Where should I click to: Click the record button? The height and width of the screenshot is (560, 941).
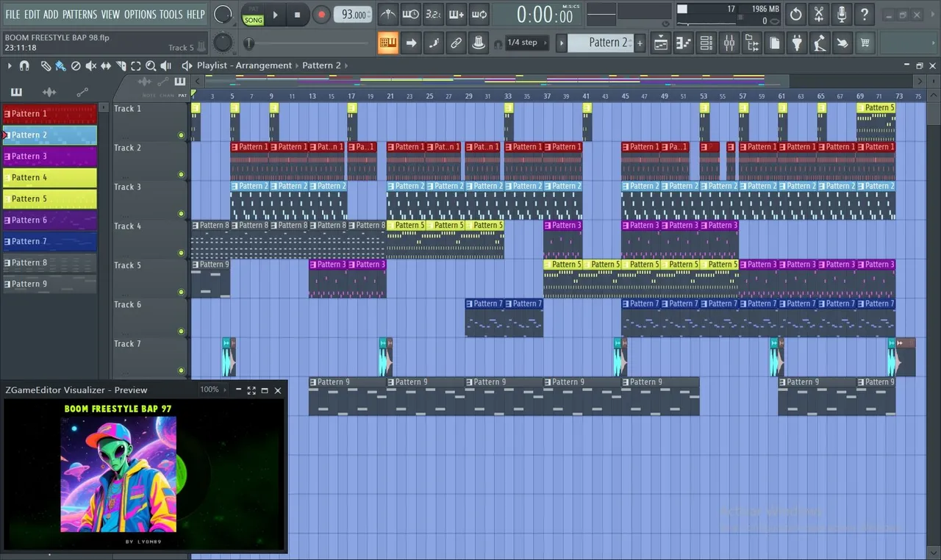321,14
